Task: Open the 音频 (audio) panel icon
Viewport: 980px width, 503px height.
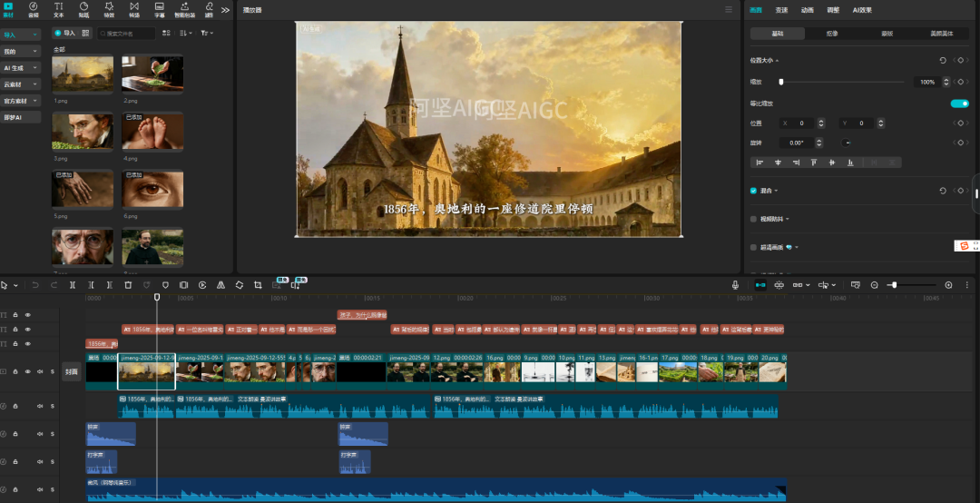Action: tap(34, 9)
